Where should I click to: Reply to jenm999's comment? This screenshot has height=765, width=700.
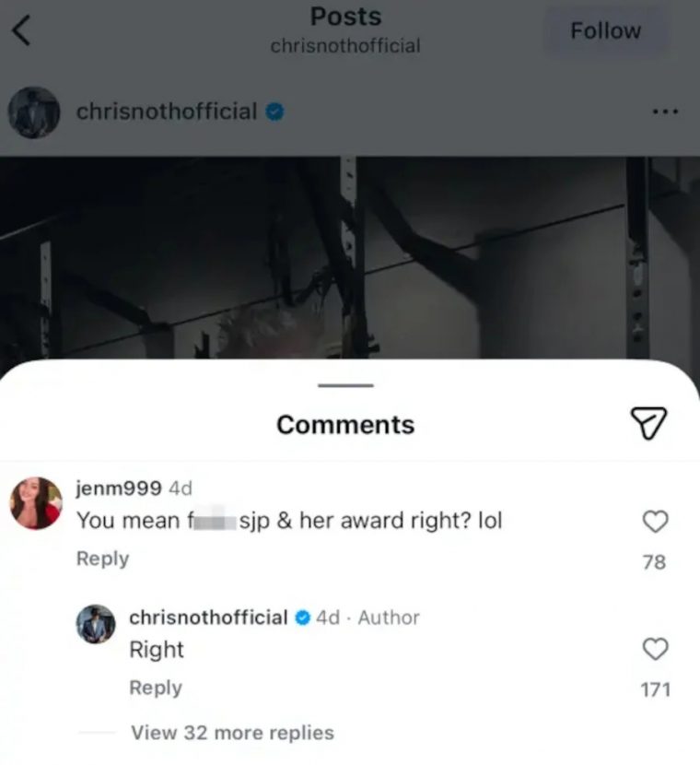[x=103, y=559]
